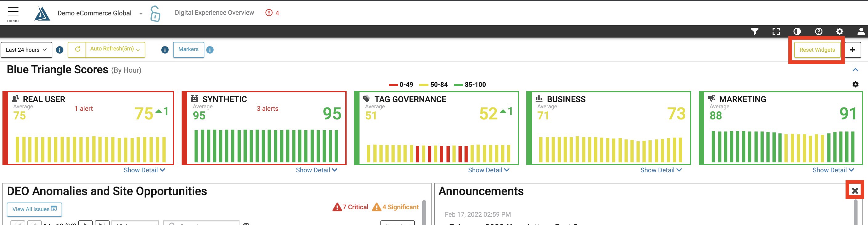Click View All Issues button
868x225 pixels.
(x=34, y=210)
